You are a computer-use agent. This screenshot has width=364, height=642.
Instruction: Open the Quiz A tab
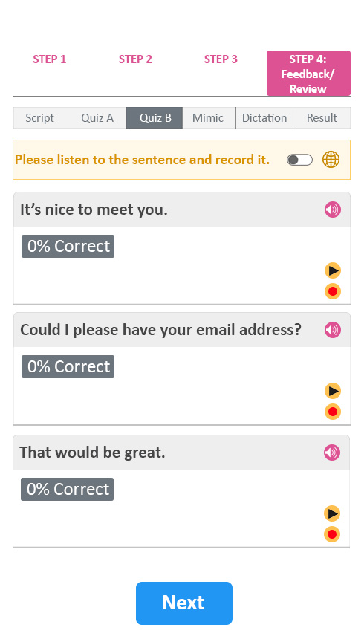pos(97,118)
